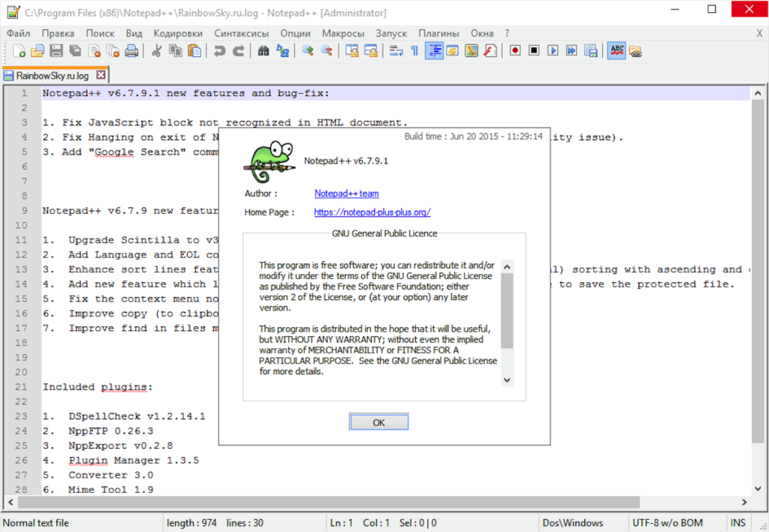This screenshot has width=769, height=532.
Task: Click OK to close the About dialog
Action: [378, 422]
